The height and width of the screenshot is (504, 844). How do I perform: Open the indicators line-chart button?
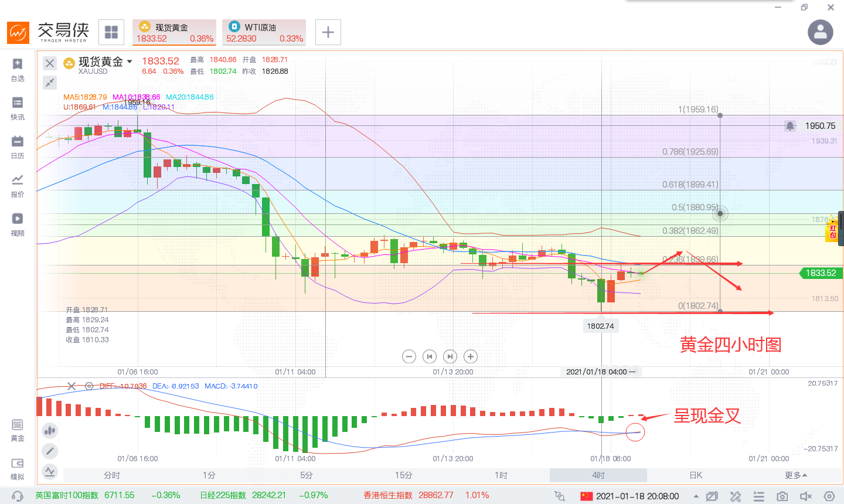coord(50,471)
